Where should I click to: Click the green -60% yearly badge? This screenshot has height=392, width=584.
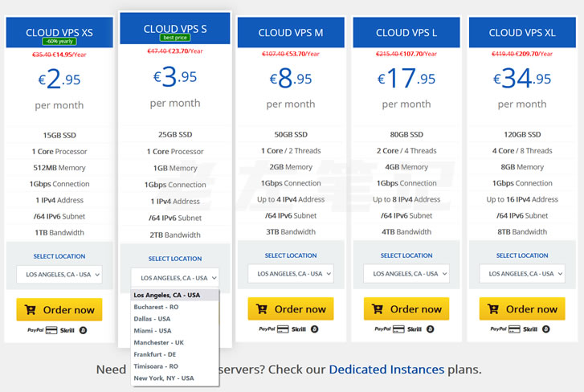click(x=59, y=41)
